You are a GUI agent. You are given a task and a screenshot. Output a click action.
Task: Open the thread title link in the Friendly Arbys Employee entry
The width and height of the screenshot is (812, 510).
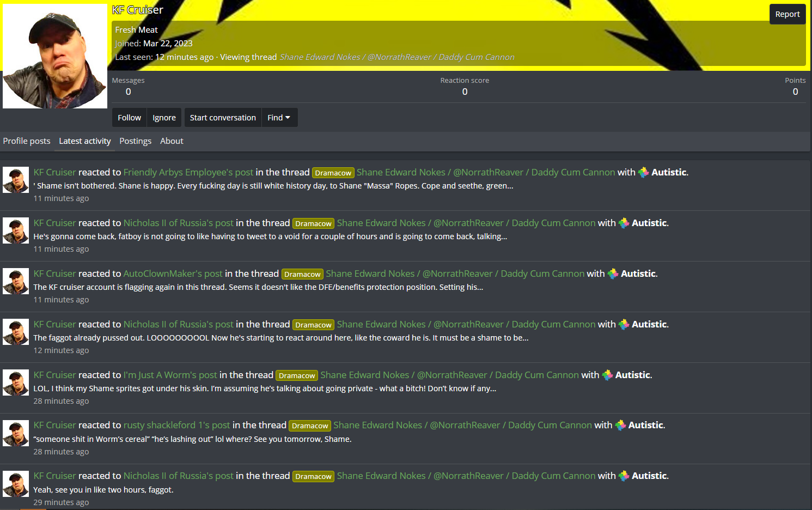[x=486, y=172]
